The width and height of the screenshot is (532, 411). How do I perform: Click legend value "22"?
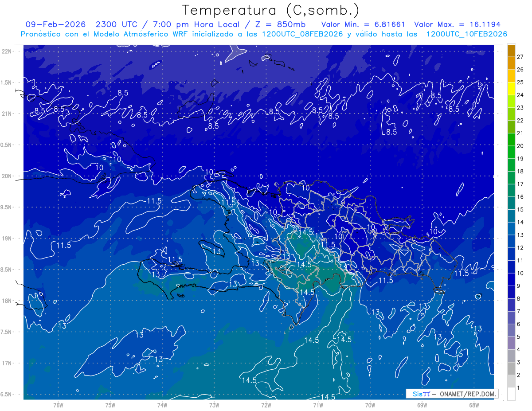coord(520,121)
